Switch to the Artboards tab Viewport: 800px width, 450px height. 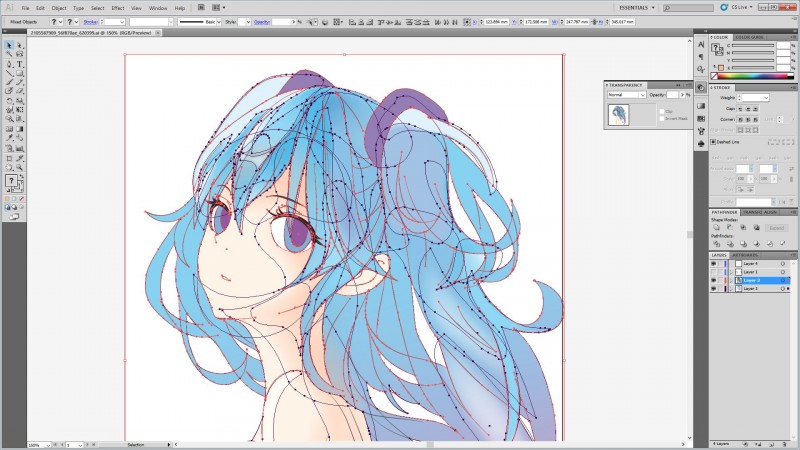pyautogui.click(x=745, y=255)
